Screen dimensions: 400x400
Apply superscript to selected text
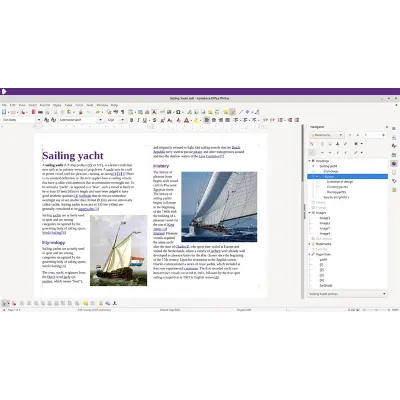tap(162, 120)
